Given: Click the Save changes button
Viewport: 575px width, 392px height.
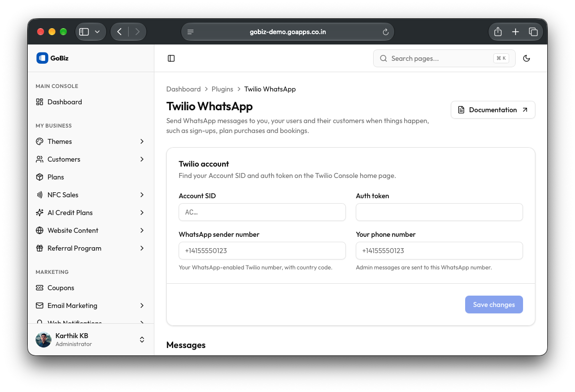Looking at the screenshot, I should (x=494, y=305).
